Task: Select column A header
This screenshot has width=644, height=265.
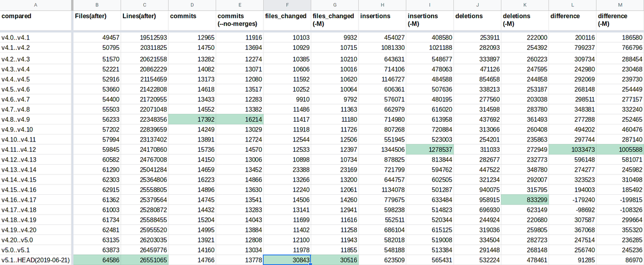Action: point(36,5)
